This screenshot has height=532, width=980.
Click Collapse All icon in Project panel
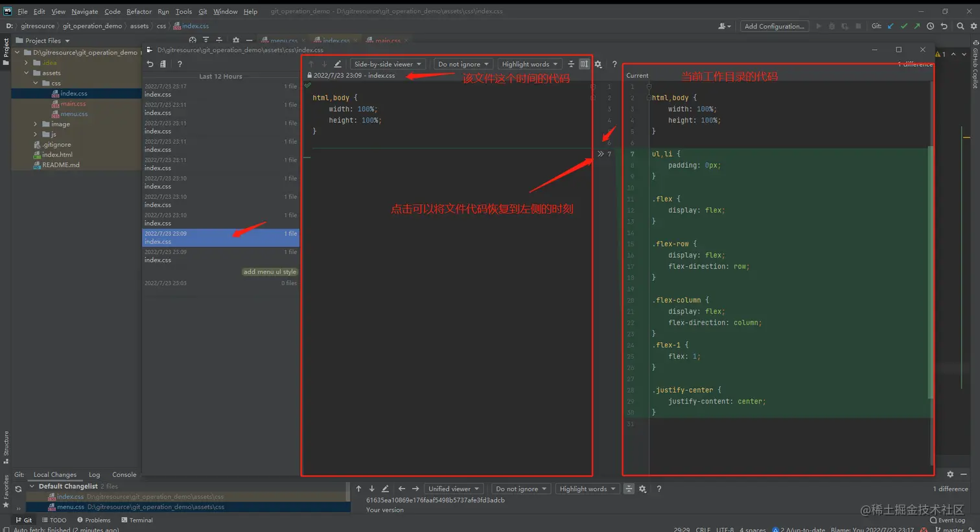click(219, 40)
